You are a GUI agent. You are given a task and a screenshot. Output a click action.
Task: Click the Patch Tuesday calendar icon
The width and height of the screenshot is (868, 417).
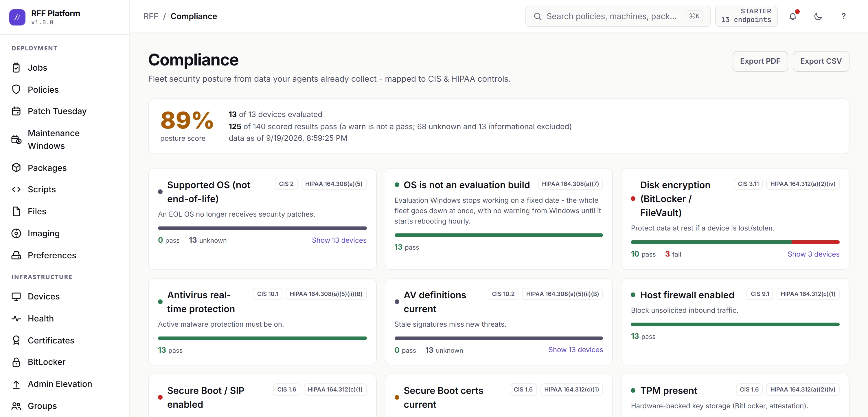point(16,111)
